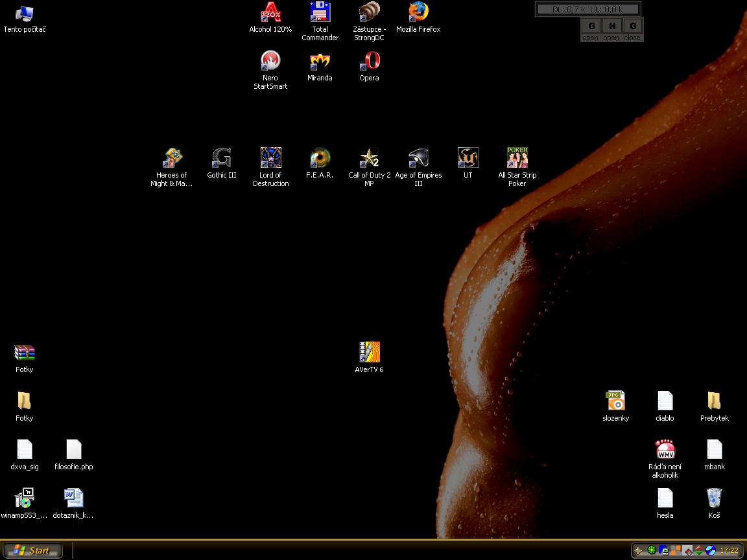Screen dimensions: 747x560
Task: Open the Mozilla Firefox shortcut
Action: [418, 13]
